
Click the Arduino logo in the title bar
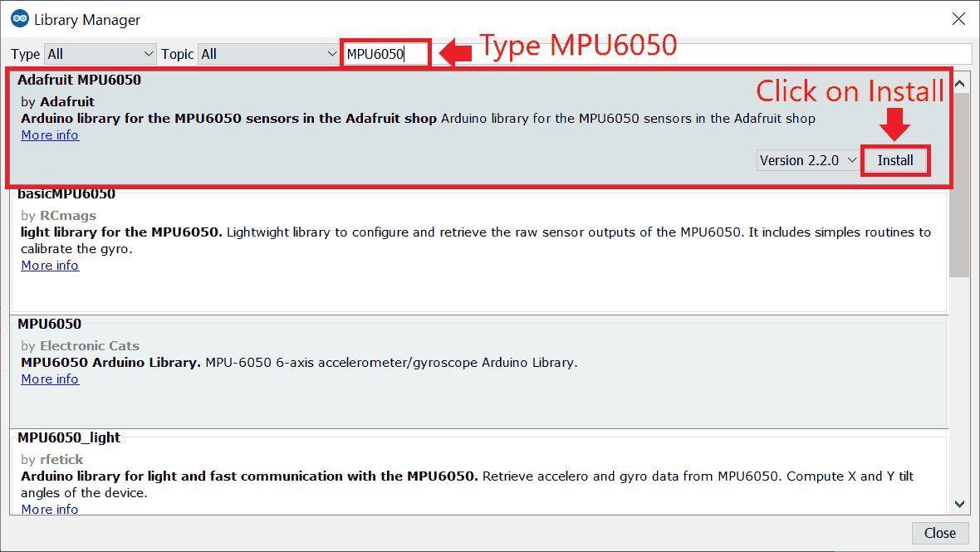point(20,19)
